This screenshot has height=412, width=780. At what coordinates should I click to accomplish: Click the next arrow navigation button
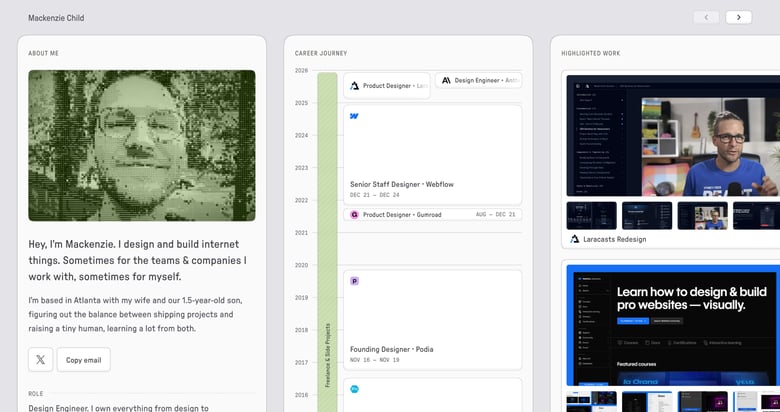pos(739,17)
